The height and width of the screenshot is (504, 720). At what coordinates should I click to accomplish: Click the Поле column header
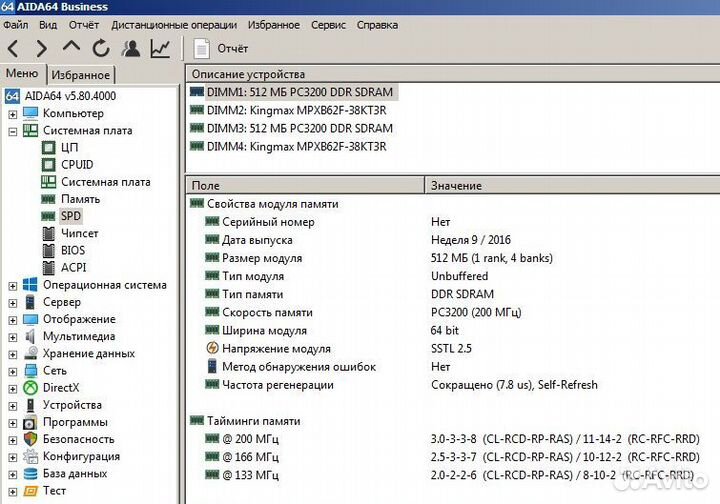pyautogui.click(x=305, y=185)
